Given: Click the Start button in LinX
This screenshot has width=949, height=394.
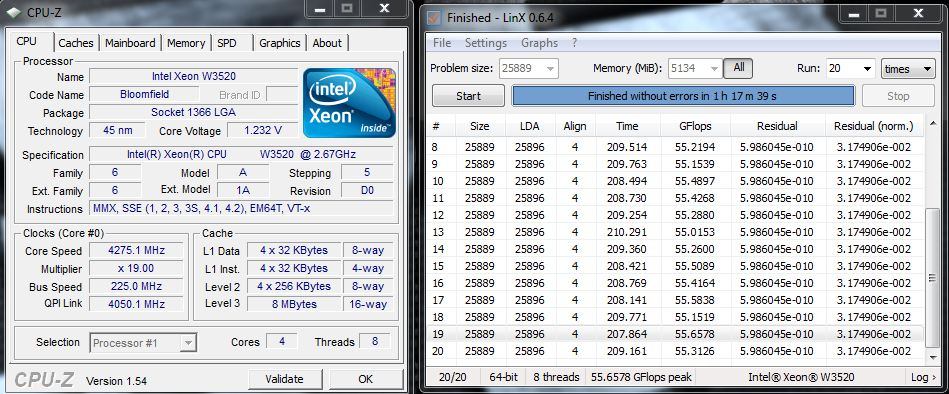Looking at the screenshot, I should pos(468,96).
